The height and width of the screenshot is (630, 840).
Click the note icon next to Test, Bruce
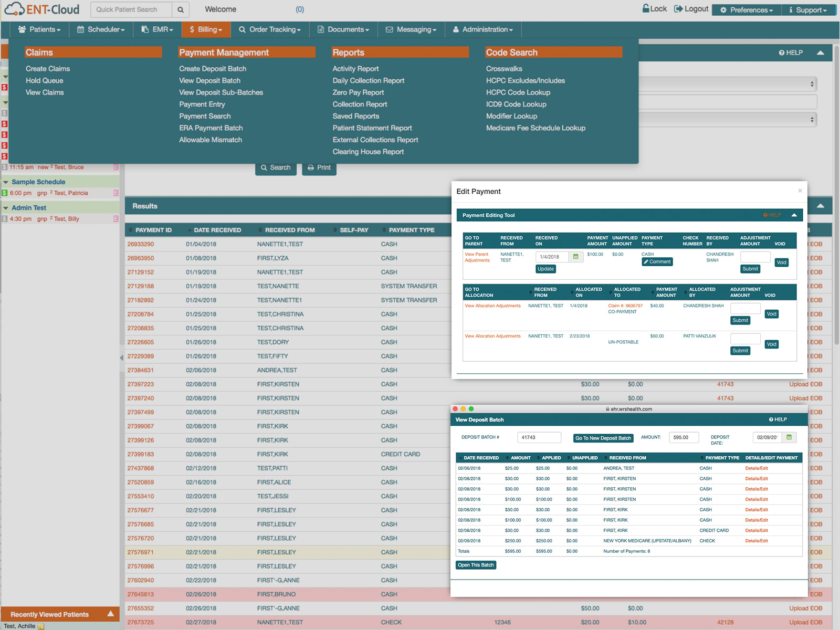tap(115, 167)
